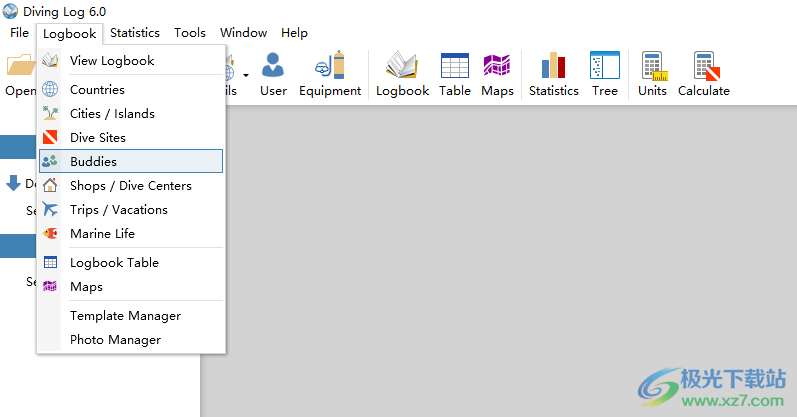This screenshot has height=417, width=797.
Task: Select Buddies menu item
Action: [x=131, y=161]
